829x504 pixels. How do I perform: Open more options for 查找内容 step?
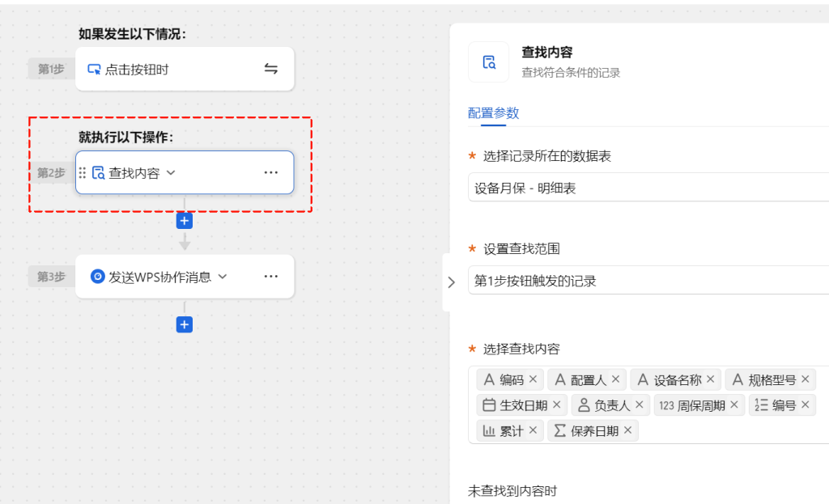[270, 173]
